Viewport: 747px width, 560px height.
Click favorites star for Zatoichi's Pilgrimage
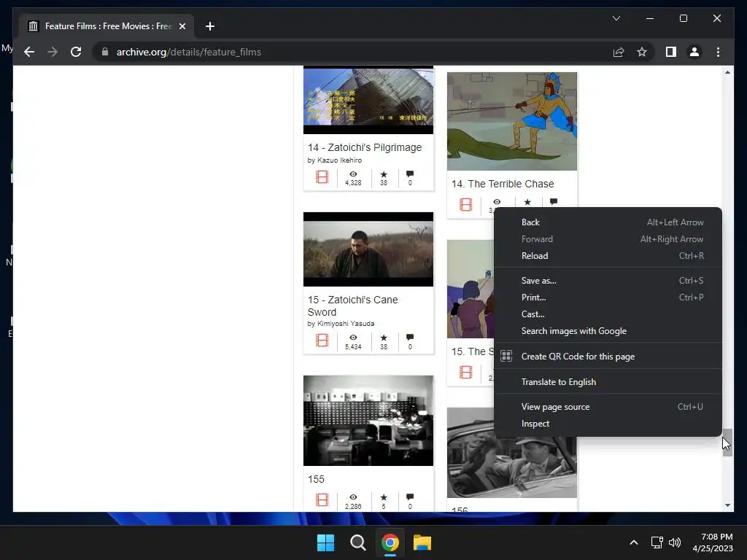pyautogui.click(x=384, y=174)
